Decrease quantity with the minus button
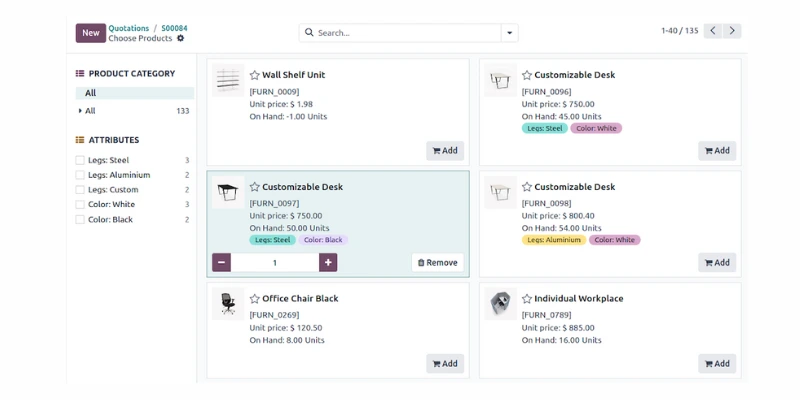800x400 pixels. tap(221, 263)
